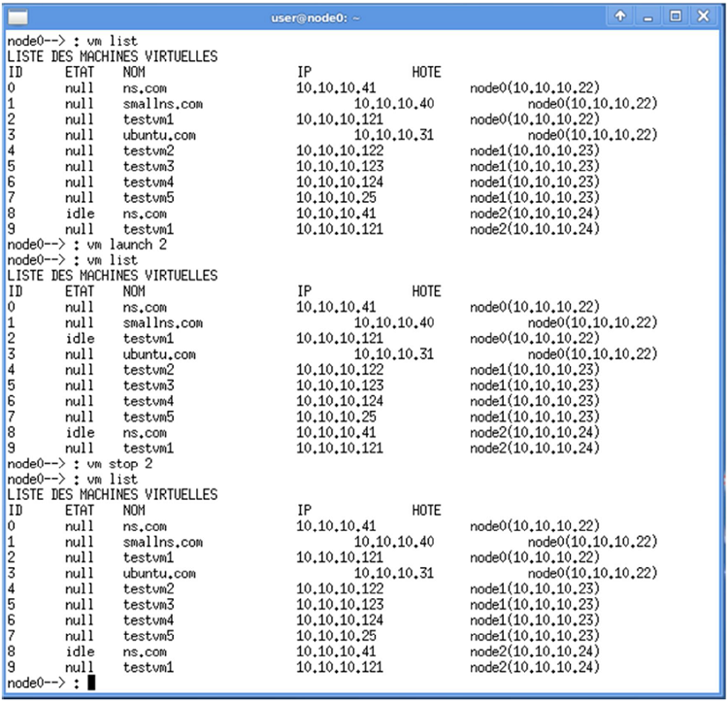Maximize the terminal window
Viewport: 728px width, 702px height.
coord(677,17)
